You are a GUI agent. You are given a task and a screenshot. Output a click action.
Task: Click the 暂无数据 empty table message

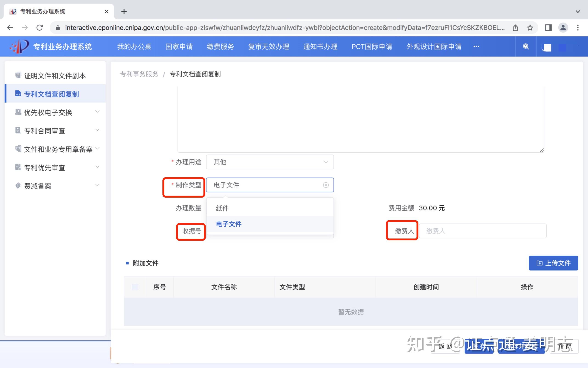(351, 312)
